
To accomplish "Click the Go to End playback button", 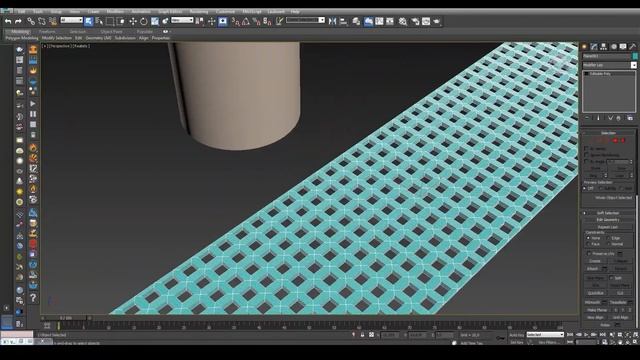I will 602,335.
